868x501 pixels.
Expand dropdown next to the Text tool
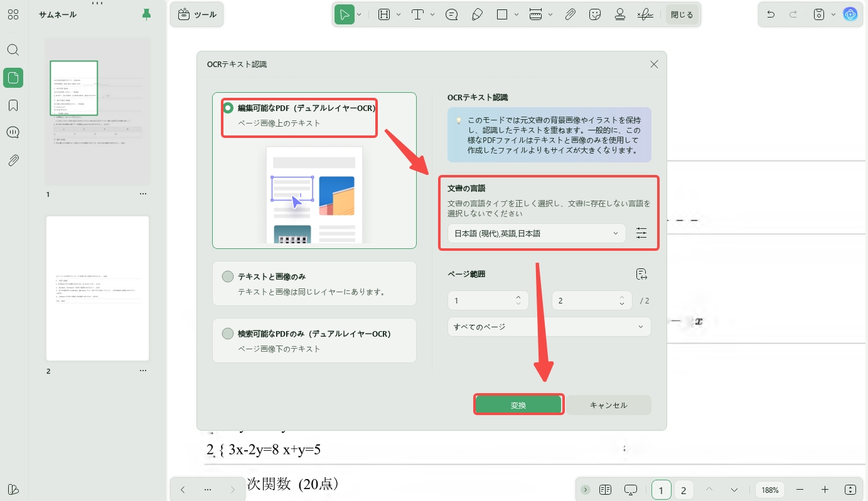(432, 14)
